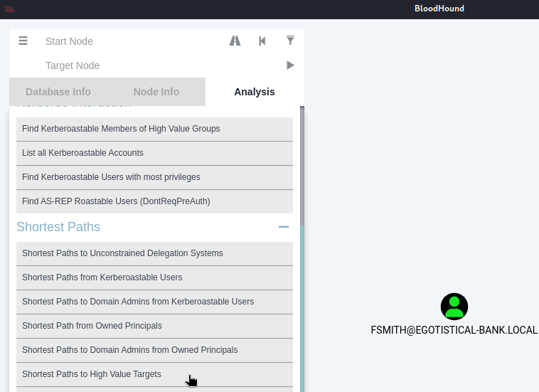539x392 pixels.
Task: Run Shortest Paths to Unconstrained Delegation Systems
Action: (x=155, y=253)
